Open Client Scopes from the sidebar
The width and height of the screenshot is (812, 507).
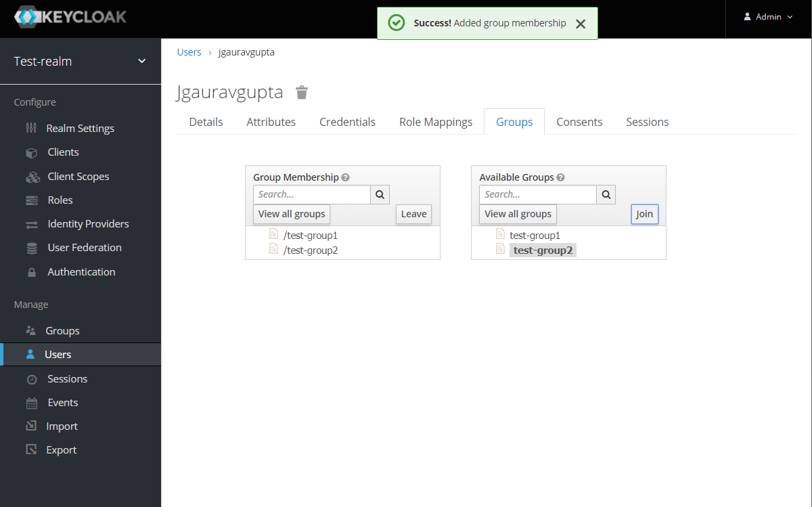(78, 177)
